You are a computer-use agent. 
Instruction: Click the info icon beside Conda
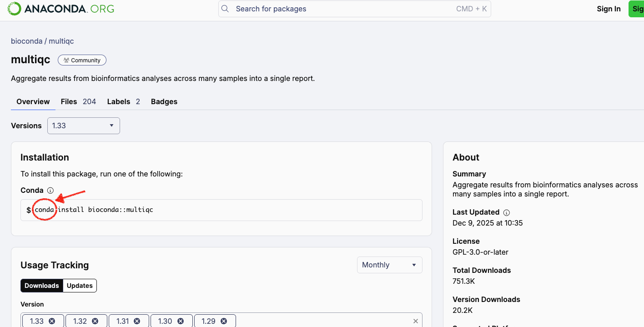(x=50, y=191)
